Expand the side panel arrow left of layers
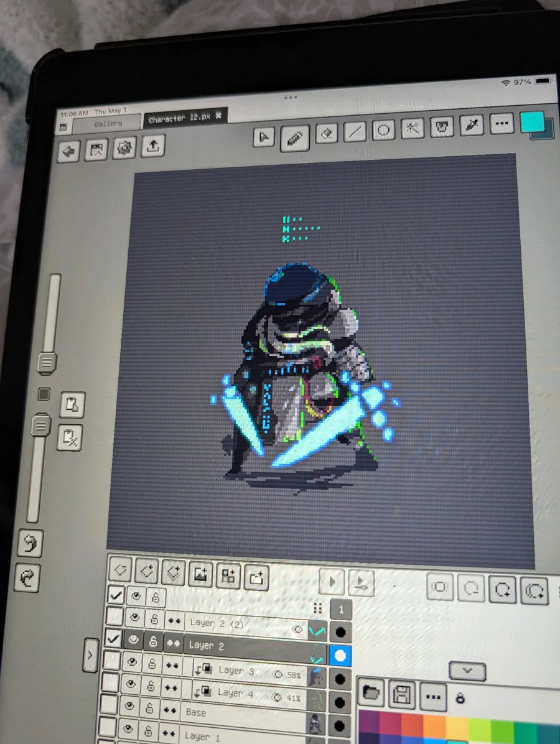Image resolution: width=560 pixels, height=744 pixels. (x=90, y=655)
